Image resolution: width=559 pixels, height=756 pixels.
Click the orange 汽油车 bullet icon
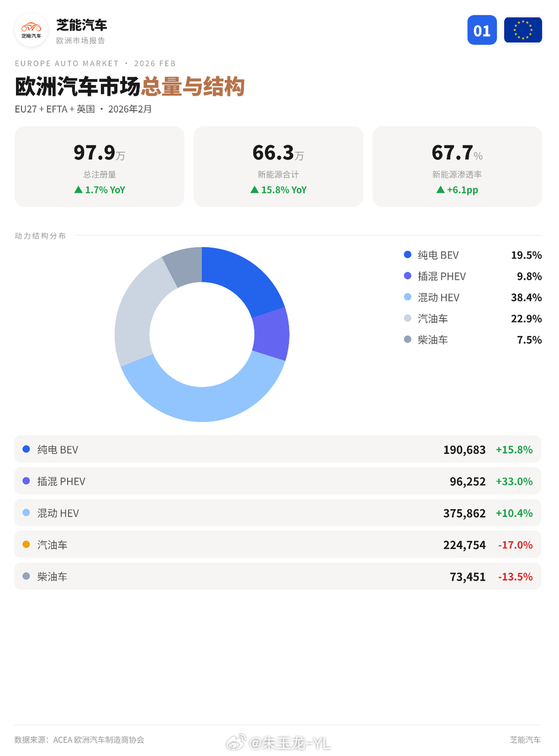[x=25, y=545]
